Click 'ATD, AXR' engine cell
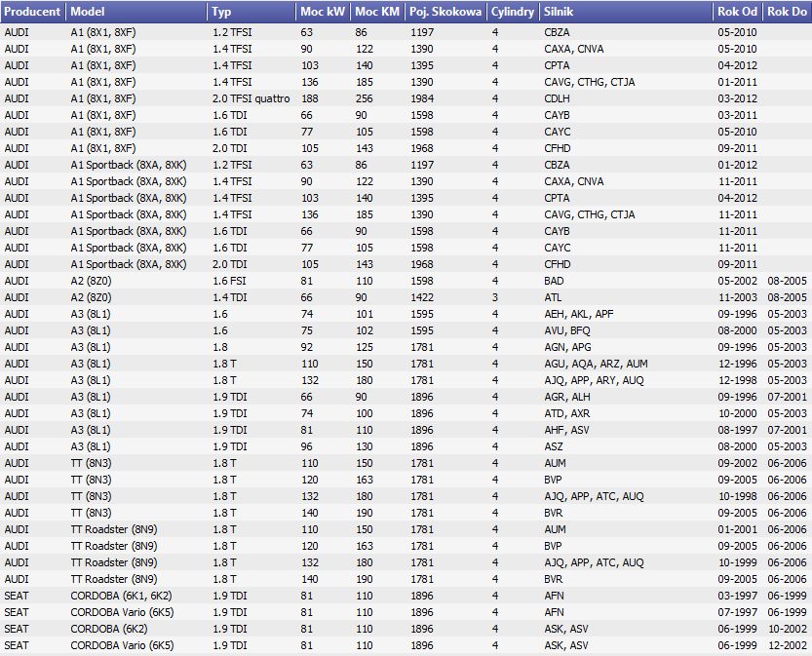The height and width of the screenshot is (656, 812). [566, 413]
